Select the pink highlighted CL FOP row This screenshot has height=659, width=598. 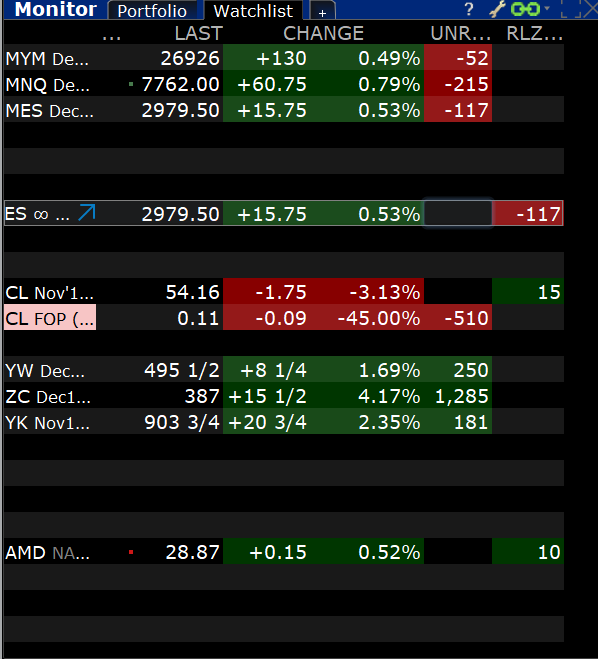coord(284,318)
